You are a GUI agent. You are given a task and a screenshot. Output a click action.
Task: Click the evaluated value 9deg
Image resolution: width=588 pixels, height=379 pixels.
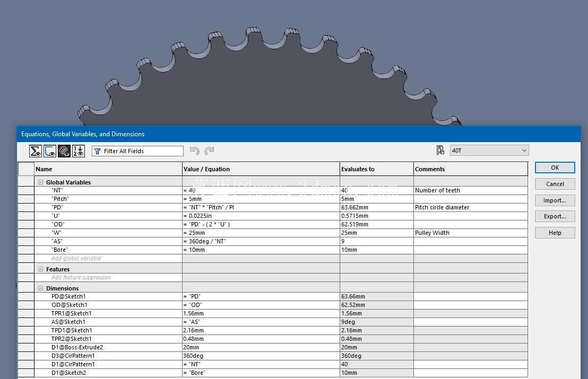coord(348,322)
